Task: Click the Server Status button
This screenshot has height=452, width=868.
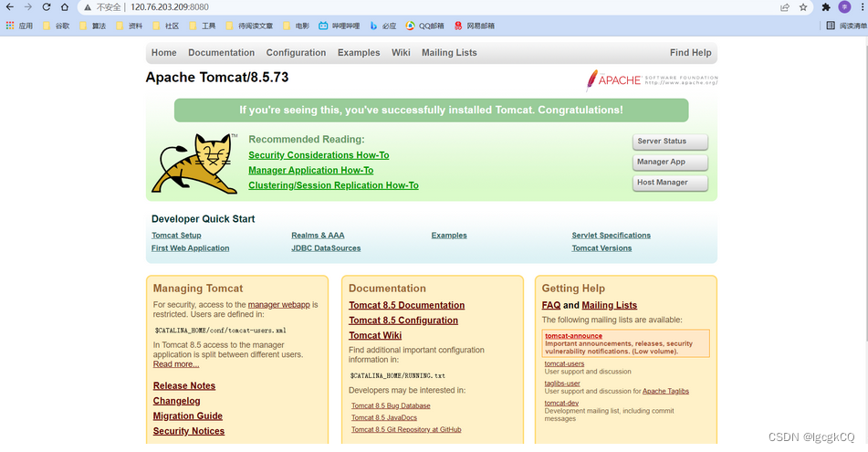Action: (670, 142)
